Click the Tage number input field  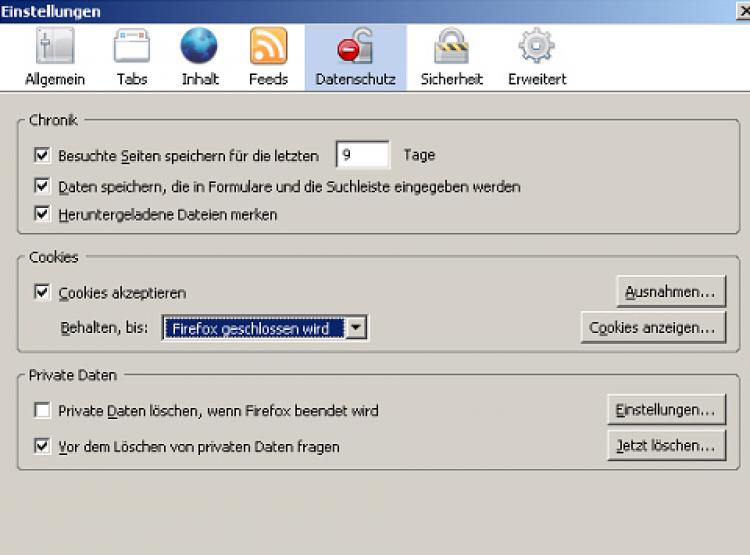pyautogui.click(x=362, y=155)
